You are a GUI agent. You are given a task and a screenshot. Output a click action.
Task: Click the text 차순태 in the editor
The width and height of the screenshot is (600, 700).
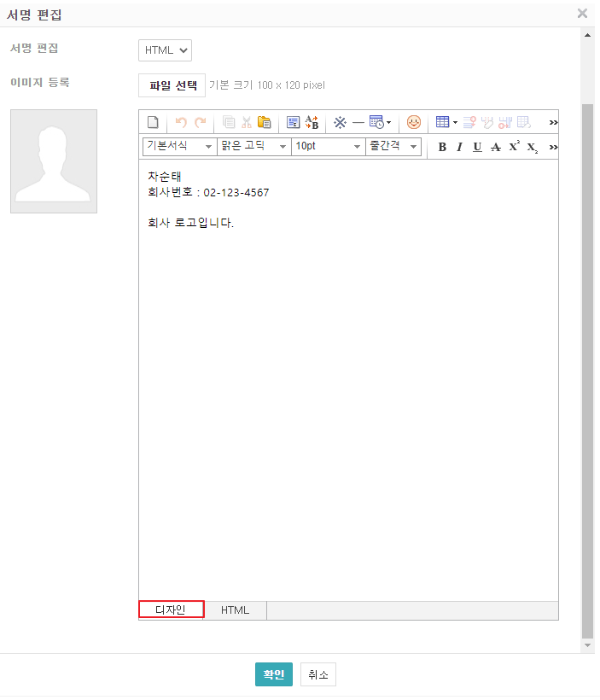[164, 177]
